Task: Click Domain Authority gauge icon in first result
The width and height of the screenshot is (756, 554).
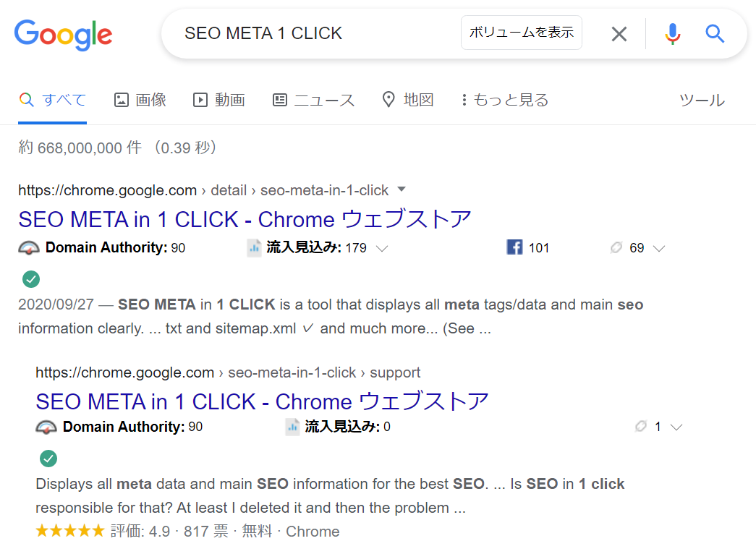Action: point(29,248)
